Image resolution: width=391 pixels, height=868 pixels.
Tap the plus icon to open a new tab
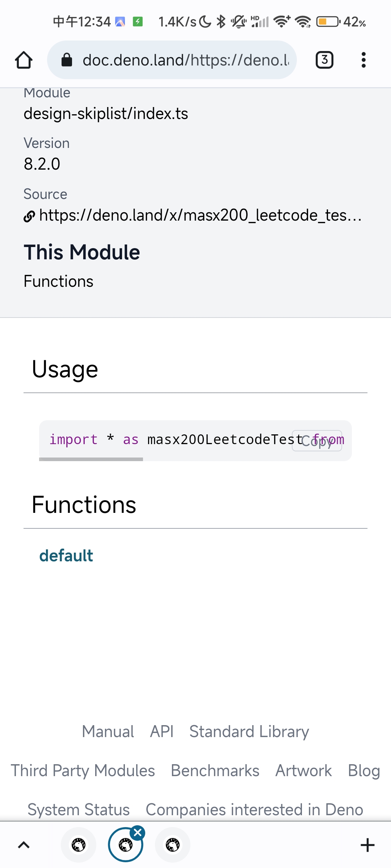367,844
